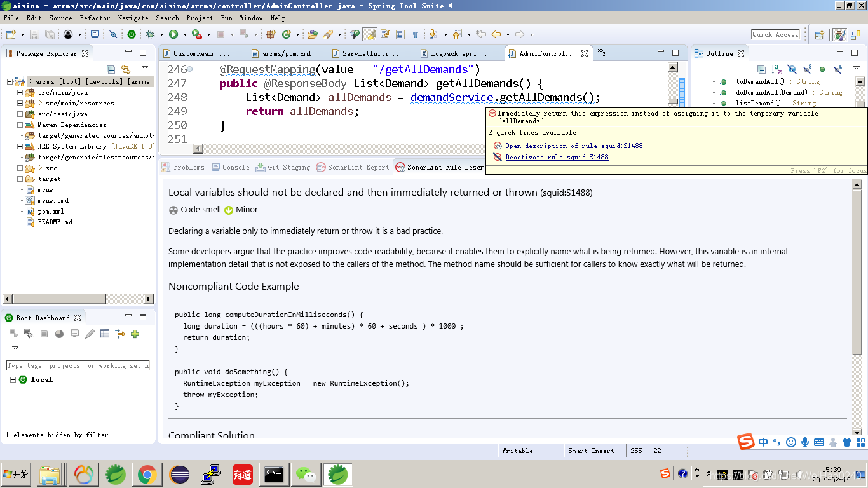Select pom.xml in Package Explorer
Image resolution: width=868 pixels, height=488 pixels.
tap(50, 211)
